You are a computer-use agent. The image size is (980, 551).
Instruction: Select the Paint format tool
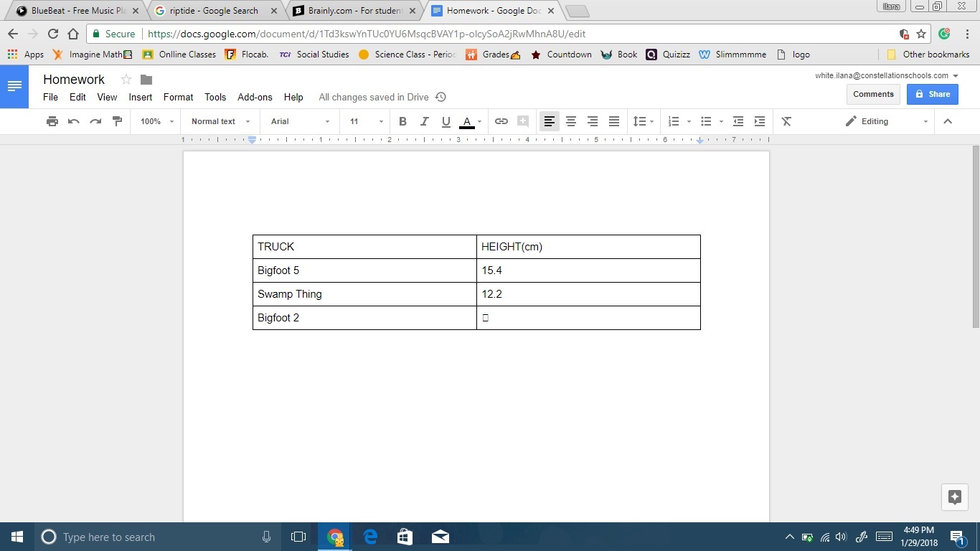point(117,121)
